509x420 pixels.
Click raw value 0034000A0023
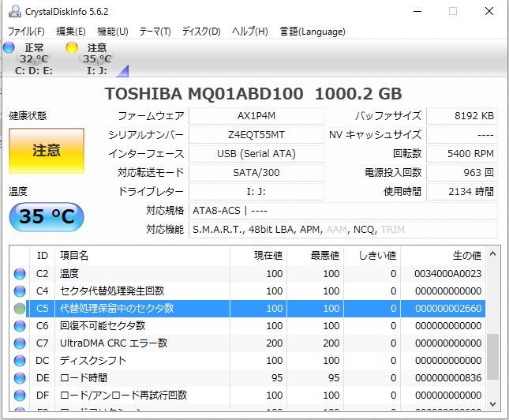[448, 274]
